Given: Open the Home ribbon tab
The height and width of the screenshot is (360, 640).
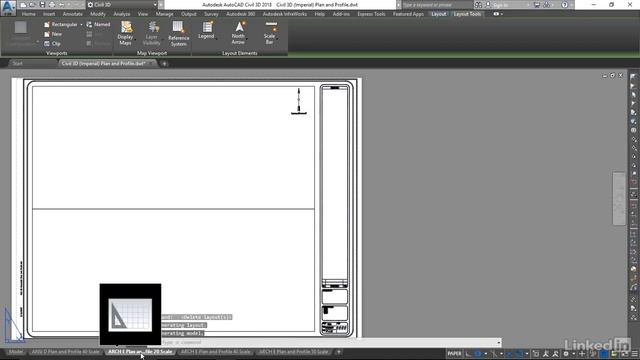Looking at the screenshot, I should coord(29,14).
